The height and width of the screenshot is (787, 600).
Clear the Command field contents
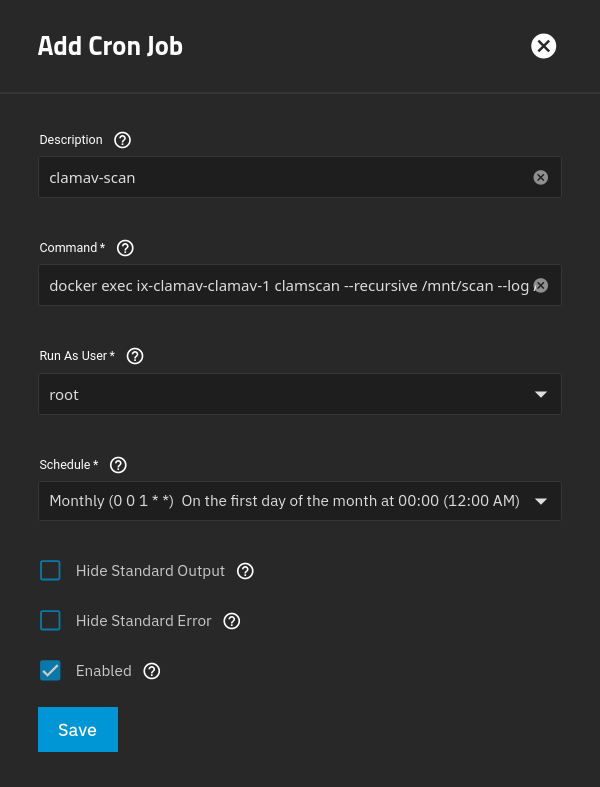[540, 285]
